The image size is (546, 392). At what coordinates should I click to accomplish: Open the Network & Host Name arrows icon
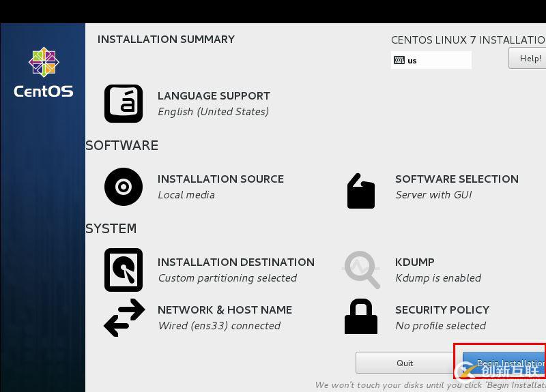click(x=124, y=318)
